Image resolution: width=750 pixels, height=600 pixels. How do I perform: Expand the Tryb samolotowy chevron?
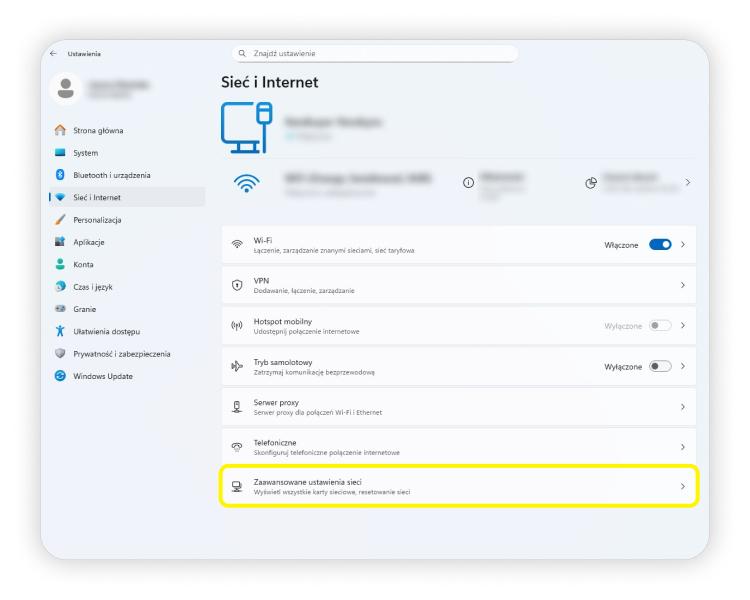pos(683,366)
